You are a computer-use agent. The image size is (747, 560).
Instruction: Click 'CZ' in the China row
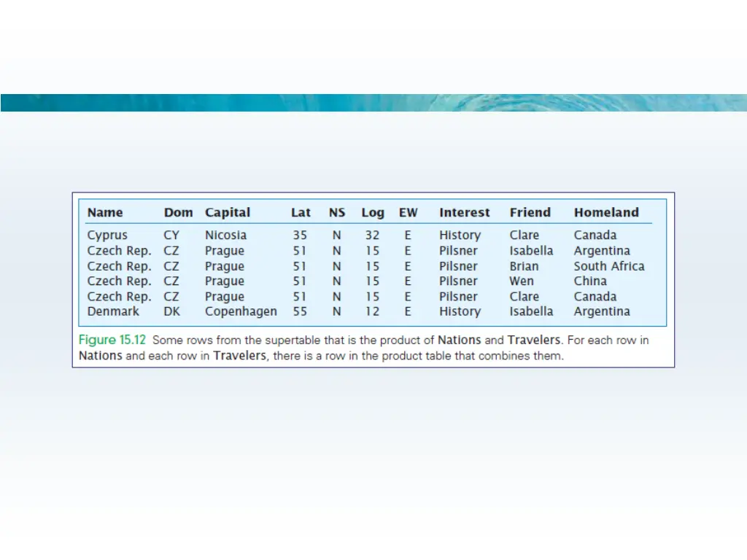click(x=171, y=281)
